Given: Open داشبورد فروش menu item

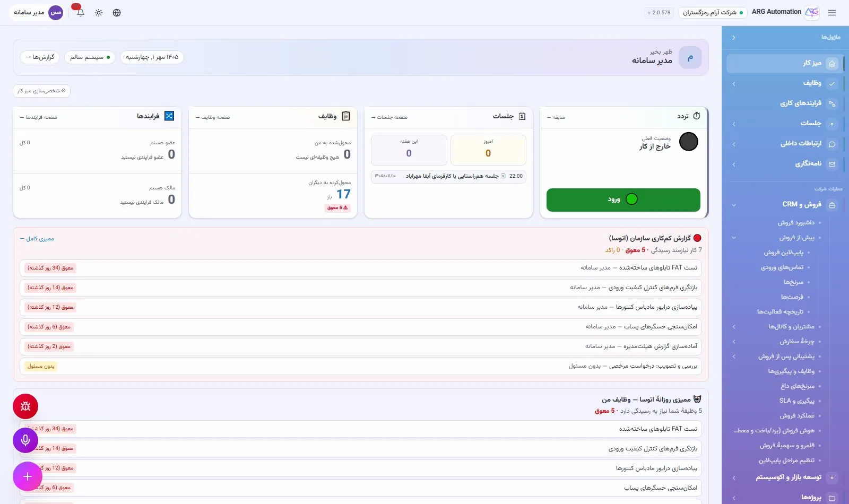Looking at the screenshot, I should [796, 223].
